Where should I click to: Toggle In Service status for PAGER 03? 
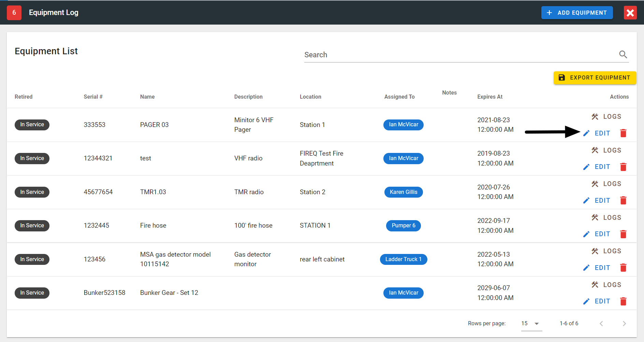(32, 125)
